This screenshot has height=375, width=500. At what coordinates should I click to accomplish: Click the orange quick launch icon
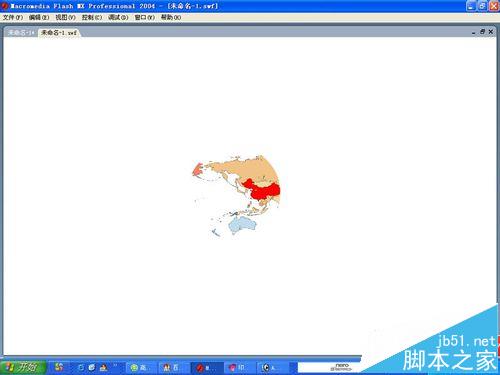click(104, 367)
